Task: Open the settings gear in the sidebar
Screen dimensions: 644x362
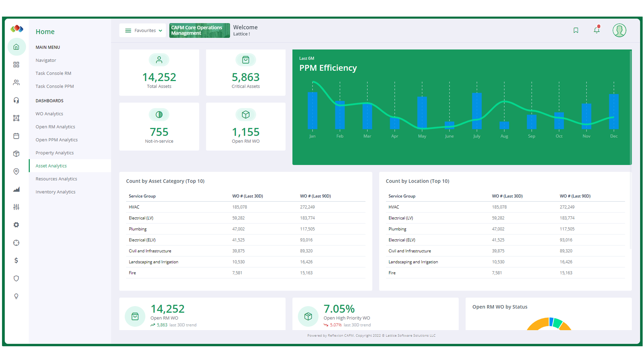Action: click(16, 225)
